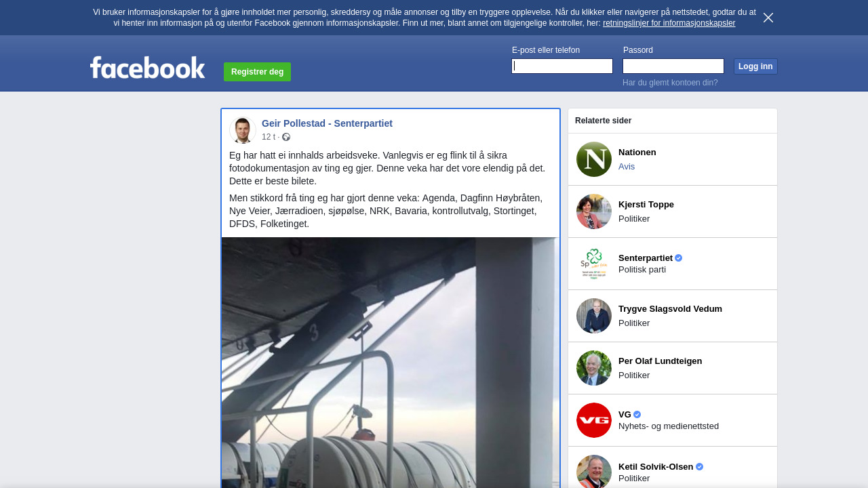
Task: Click 'Politiker' label under Kjersti Toppe
Action: pos(634,219)
